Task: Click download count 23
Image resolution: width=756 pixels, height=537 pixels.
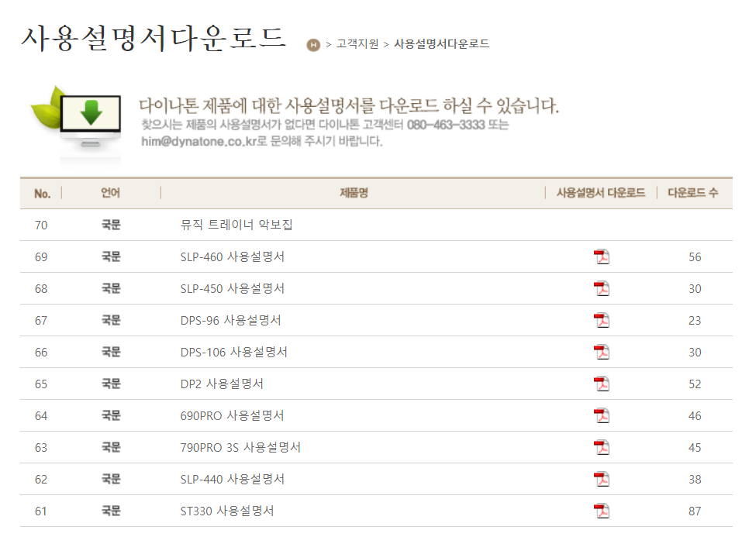Action: point(695,321)
